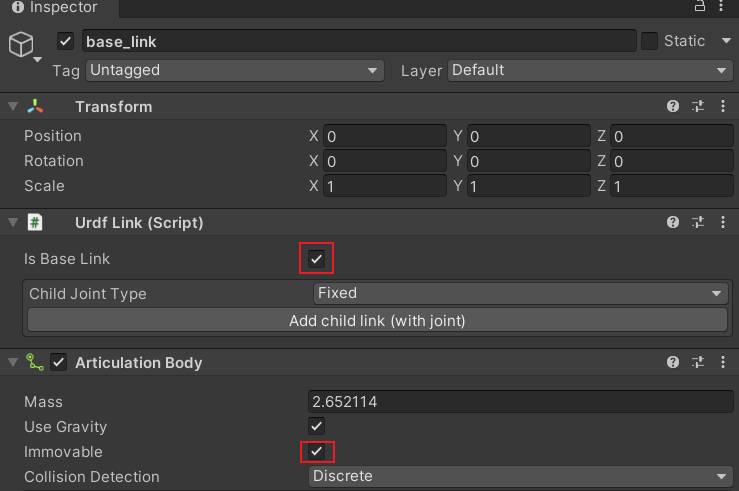Open Transform preset settings icon
739x491 pixels.
(x=698, y=107)
